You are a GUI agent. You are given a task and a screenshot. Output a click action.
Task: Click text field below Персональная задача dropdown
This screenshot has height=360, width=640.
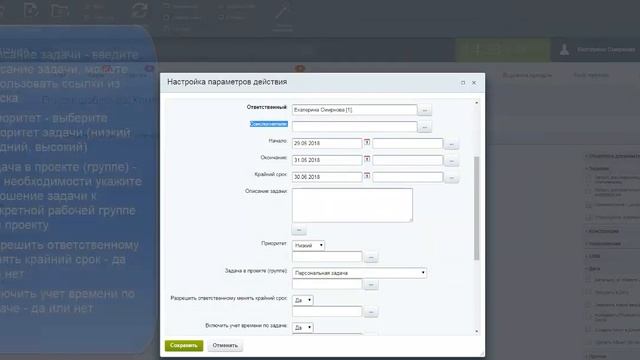point(327,284)
